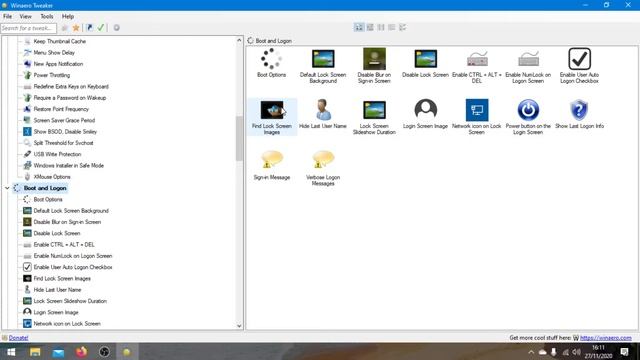The image size is (640, 360).
Task: Open File Explorer from the taskbar
Action: [x=35, y=352]
